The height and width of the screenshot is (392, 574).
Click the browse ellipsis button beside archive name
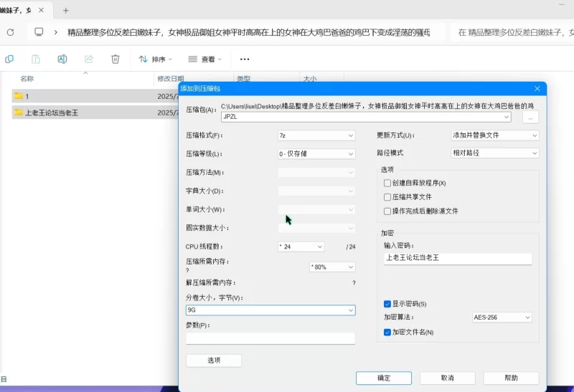click(530, 118)
